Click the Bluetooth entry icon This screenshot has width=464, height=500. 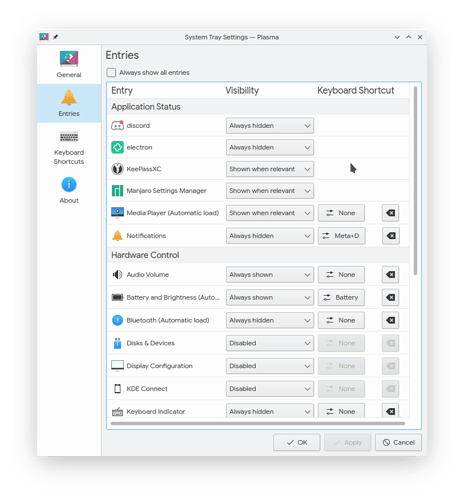pos(117,320)
